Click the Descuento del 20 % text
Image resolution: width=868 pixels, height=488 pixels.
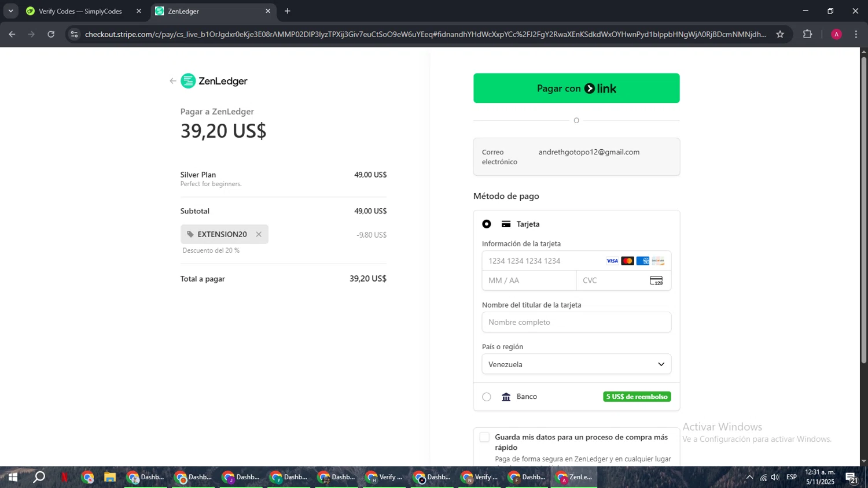(211, 250)
